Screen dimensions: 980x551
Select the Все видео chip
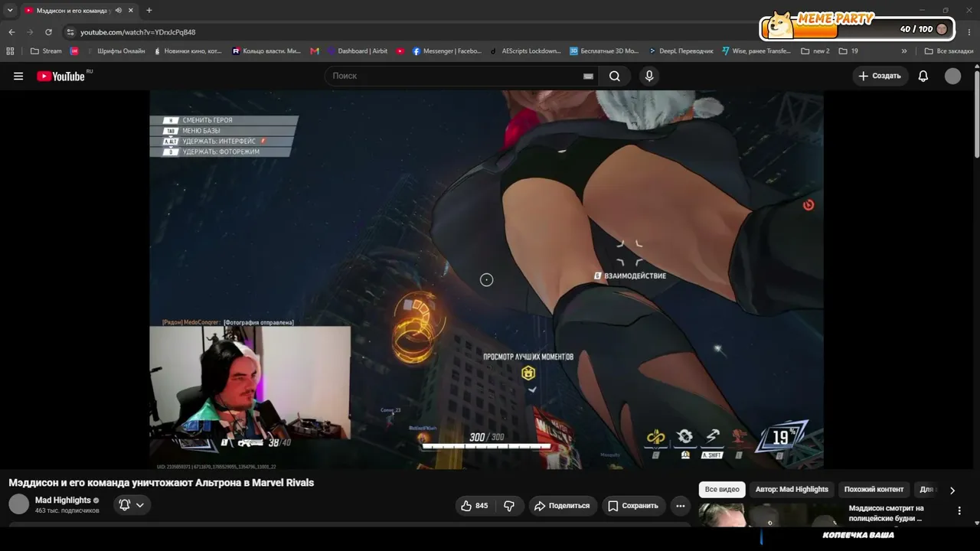722,490
